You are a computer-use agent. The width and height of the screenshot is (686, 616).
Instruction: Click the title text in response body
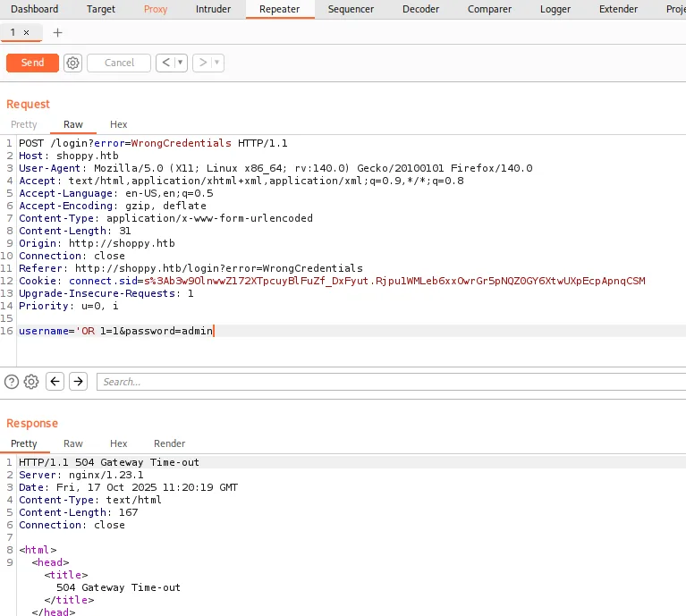tap(118, 587)
